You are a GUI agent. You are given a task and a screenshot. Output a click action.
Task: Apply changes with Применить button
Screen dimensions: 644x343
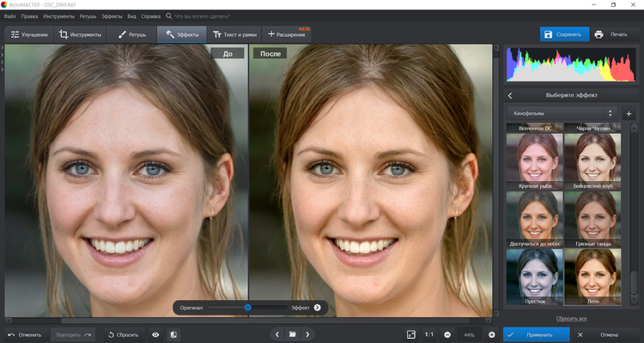coord(534,334)
